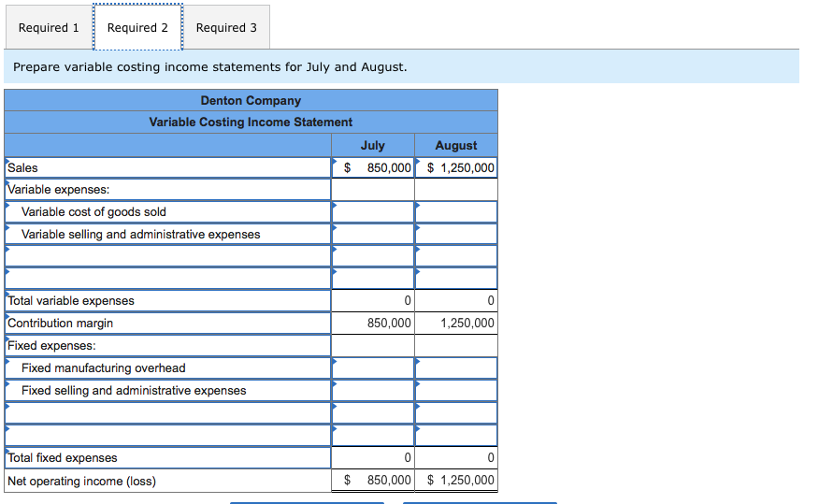The image size is (833, 504).
Task: Click July cell in first blank variable row
Action: [x=373, y=256]
